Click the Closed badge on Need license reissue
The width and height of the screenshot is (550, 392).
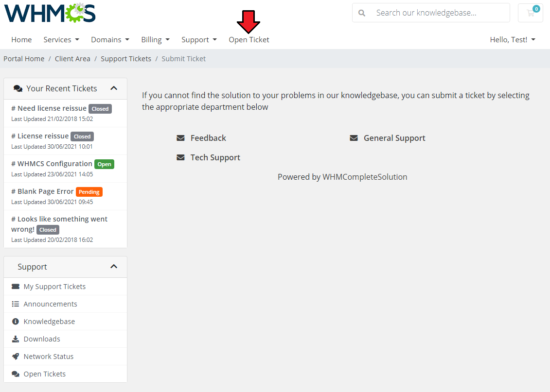[x=100, y=109]
